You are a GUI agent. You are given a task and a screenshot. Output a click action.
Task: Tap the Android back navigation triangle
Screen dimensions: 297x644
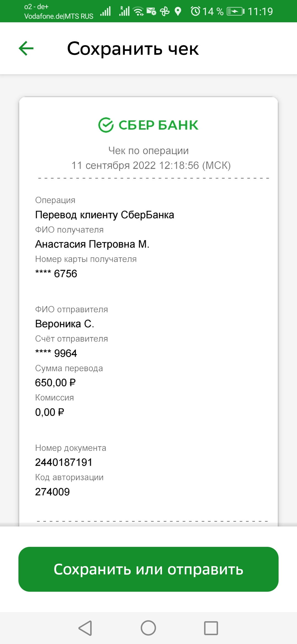pos(85,628)
